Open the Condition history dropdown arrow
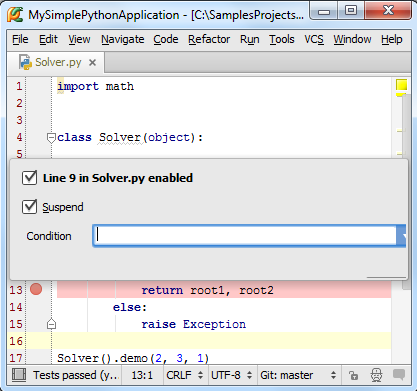The image size is (417, 391). click(401, 236)
